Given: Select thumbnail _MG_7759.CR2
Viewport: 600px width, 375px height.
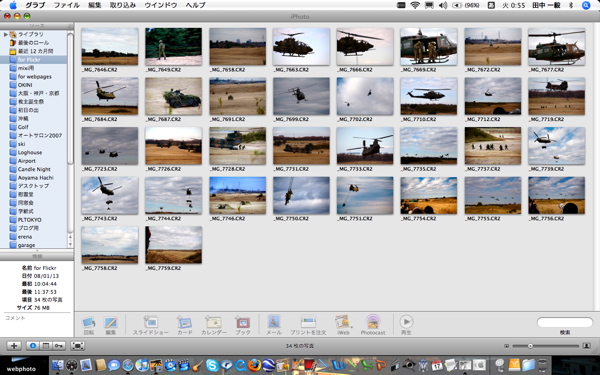Looking at the screenshot, I should coord(173,245).
